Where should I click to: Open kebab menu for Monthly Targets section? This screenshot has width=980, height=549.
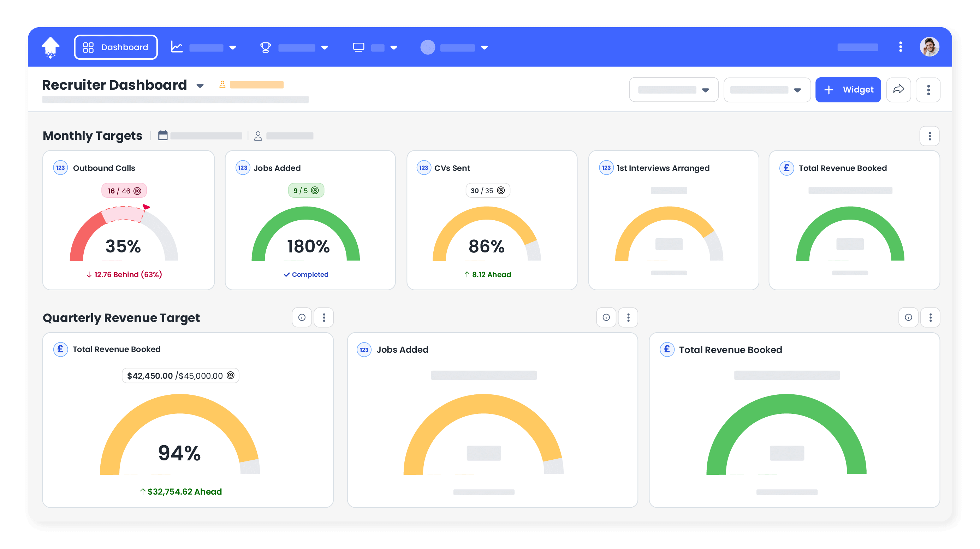coord(929,136)
